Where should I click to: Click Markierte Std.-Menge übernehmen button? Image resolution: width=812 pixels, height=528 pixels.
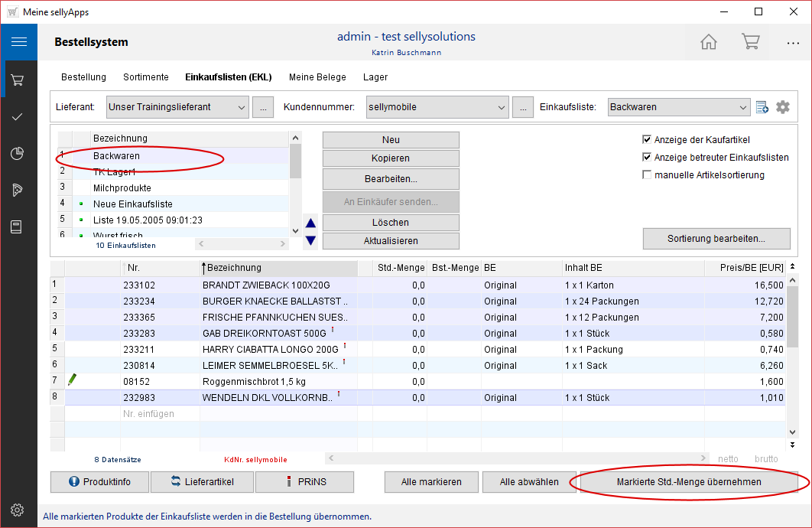(689, 482)
